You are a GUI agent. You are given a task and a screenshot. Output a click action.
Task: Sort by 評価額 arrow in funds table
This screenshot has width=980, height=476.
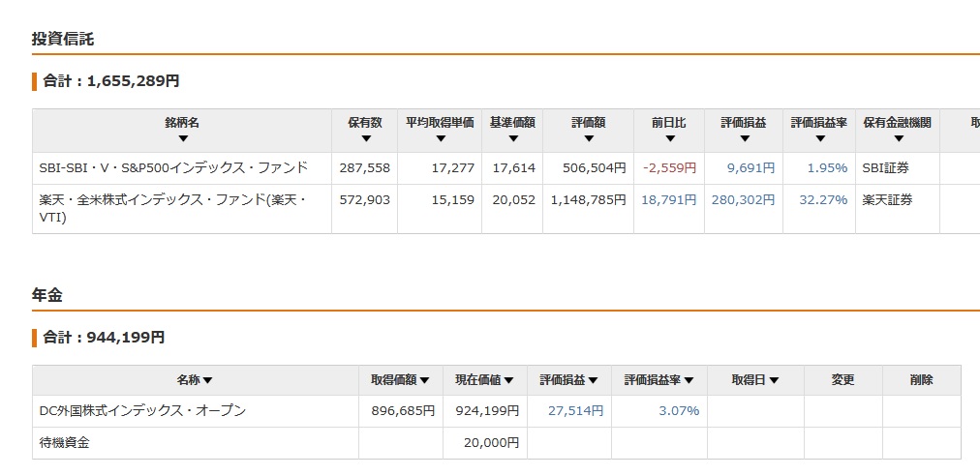click(x=588, y=139)
